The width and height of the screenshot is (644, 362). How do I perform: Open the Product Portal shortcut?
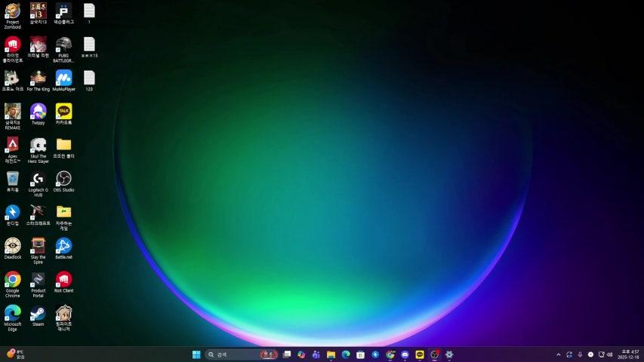[x=39, y=284]
